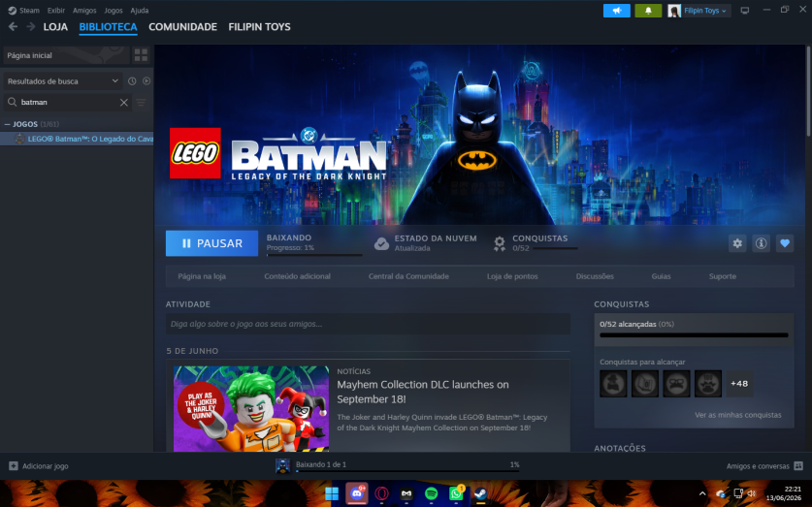The image size is (812, 507).
Task: Click the cloud status icon
Action: [381, 243]
